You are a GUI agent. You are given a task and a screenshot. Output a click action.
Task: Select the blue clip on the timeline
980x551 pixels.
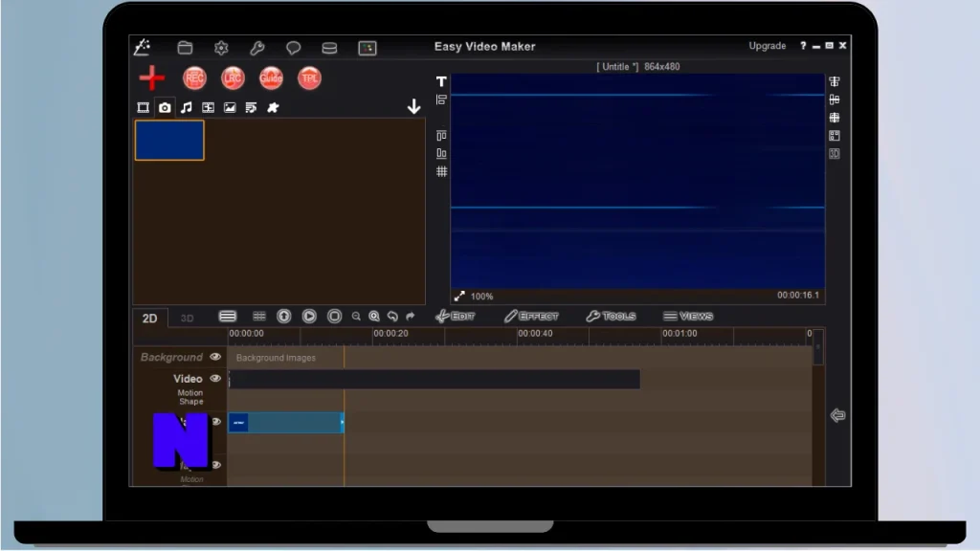pyautogui.click(x=286, y=423)
